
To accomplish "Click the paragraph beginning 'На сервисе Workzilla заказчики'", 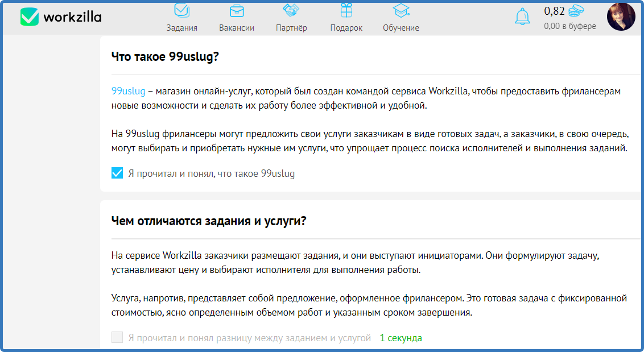I will tap(355, 263).
